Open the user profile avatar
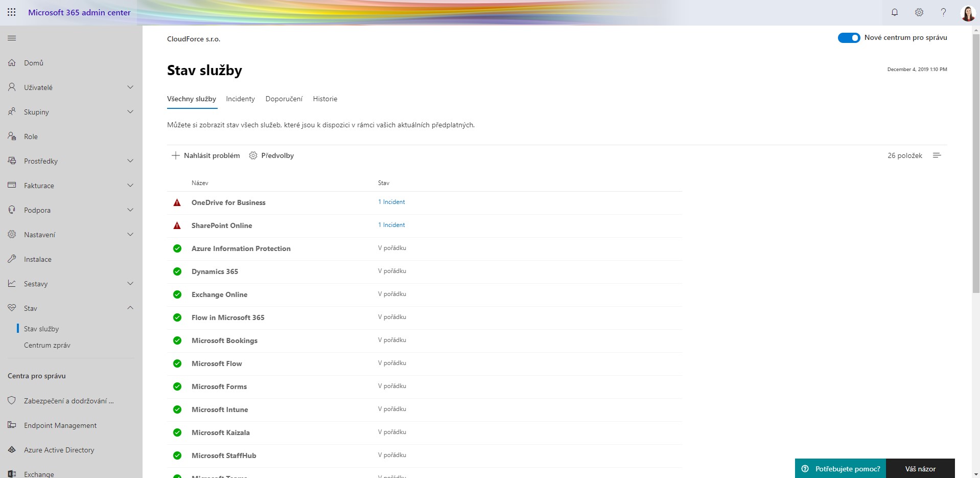 [968, 13]
